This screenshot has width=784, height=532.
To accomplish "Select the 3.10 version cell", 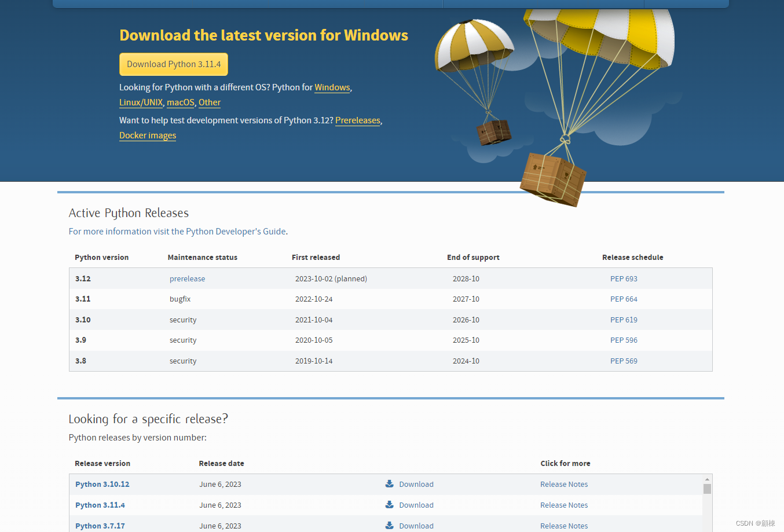I will pos(83,320).
